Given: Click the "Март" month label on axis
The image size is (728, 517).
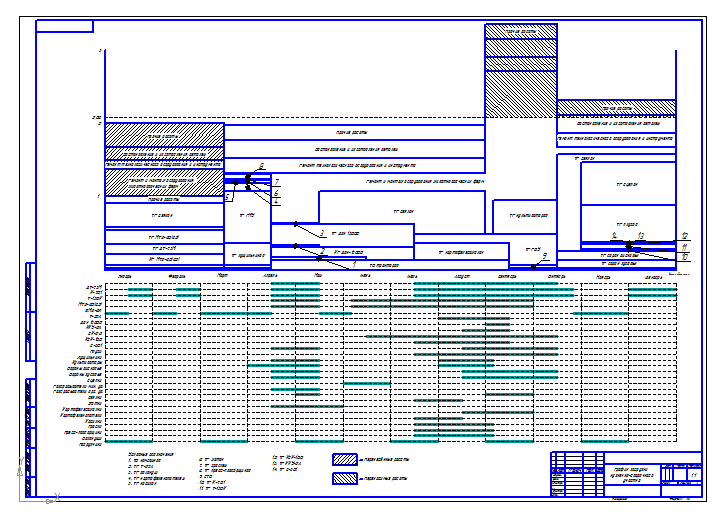Looking at the screenshot, I should [222, 276].
